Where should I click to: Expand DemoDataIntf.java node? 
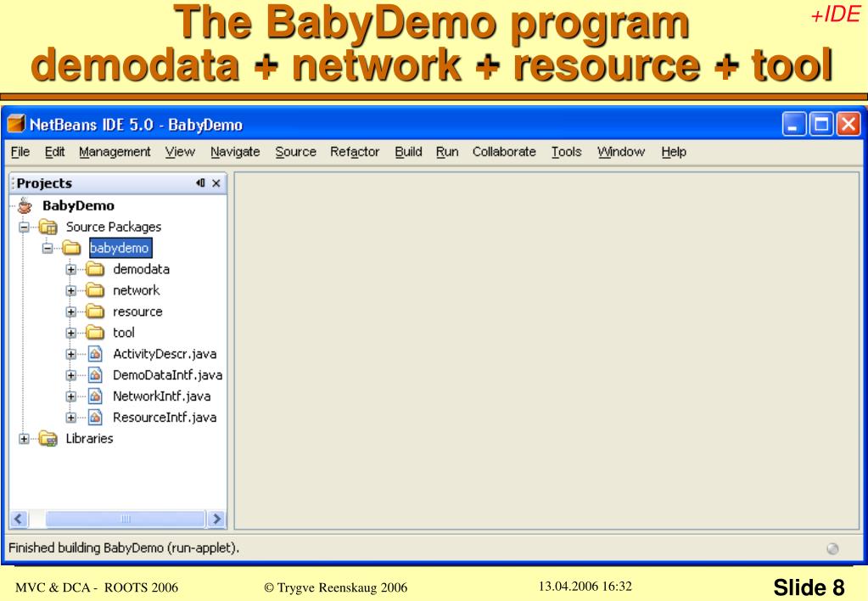tap(71, 375)
